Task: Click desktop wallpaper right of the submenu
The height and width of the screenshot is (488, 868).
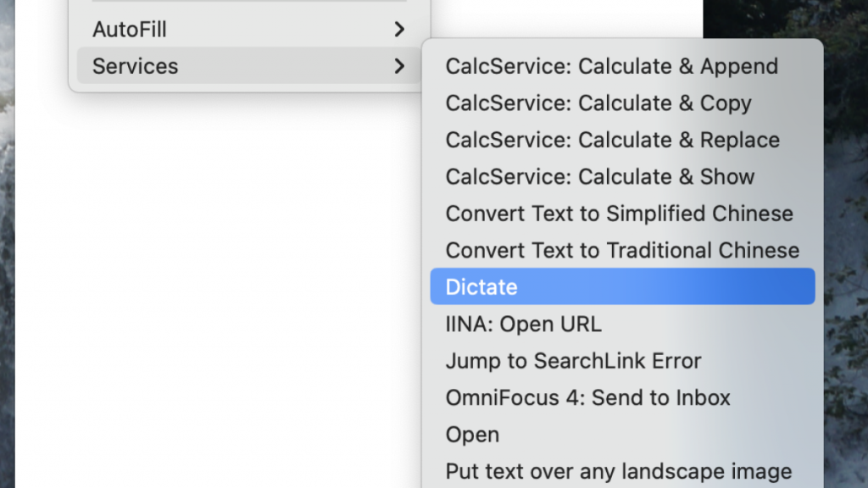Action: 845,254
